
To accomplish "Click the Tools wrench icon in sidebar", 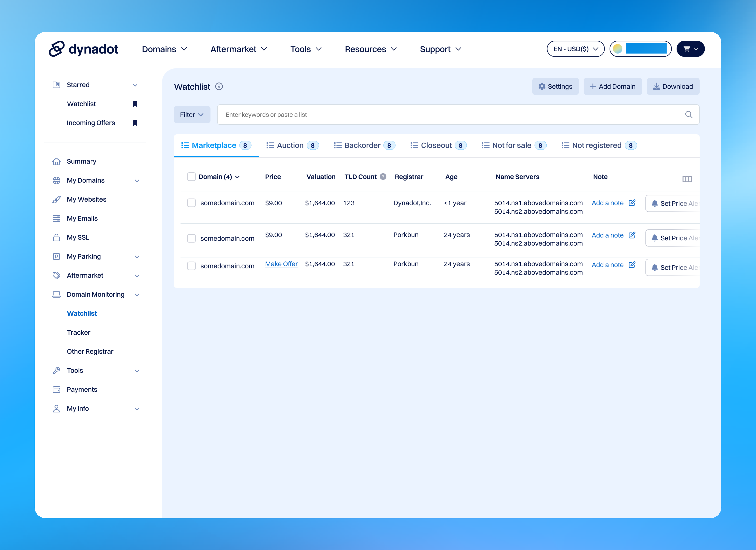I will click(x=56, y=371).
